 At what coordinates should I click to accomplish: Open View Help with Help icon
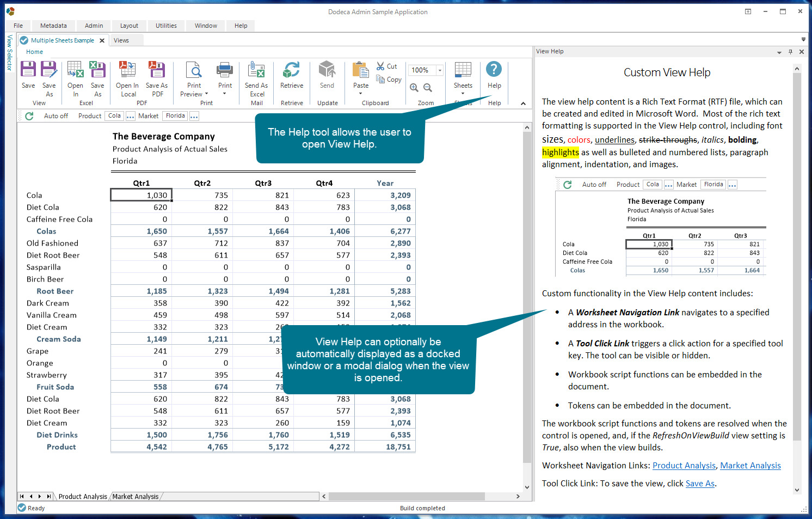click(x=494, y=69)
